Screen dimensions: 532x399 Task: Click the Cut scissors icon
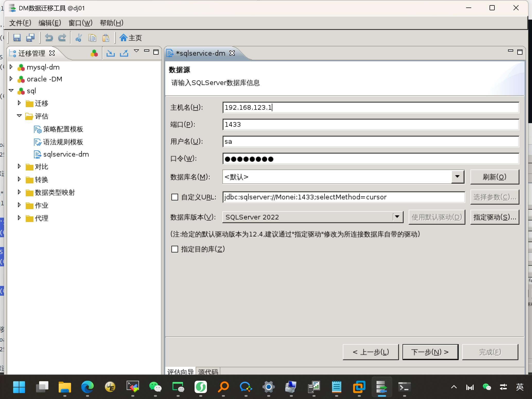tap(79, 38)
